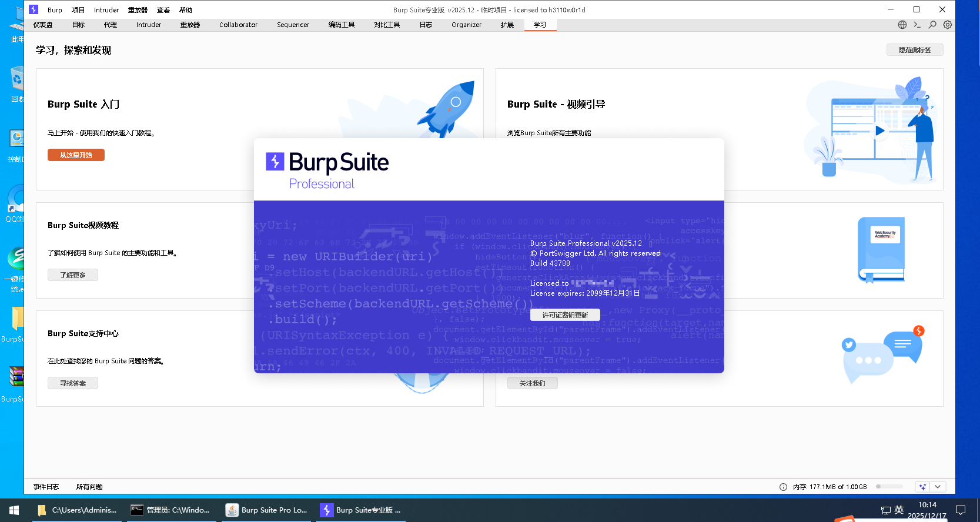Open settings via the gear icon
980x522 pixels.
[x=948, y=25]
